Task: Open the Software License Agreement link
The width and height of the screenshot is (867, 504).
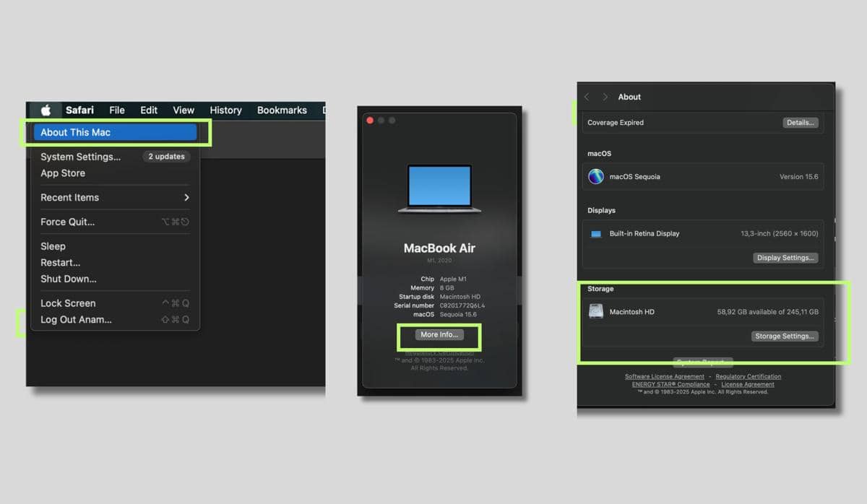Action: click(x=663, y=376)
